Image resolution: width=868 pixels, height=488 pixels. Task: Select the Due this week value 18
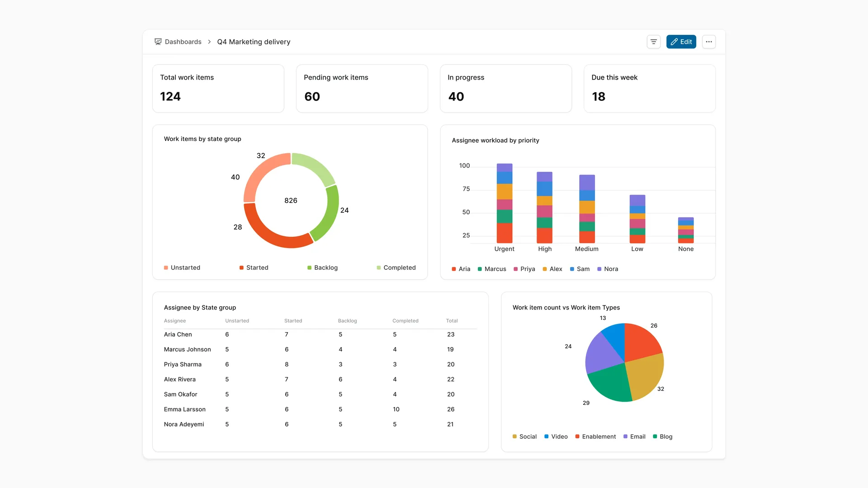click(x=598, y=97)
